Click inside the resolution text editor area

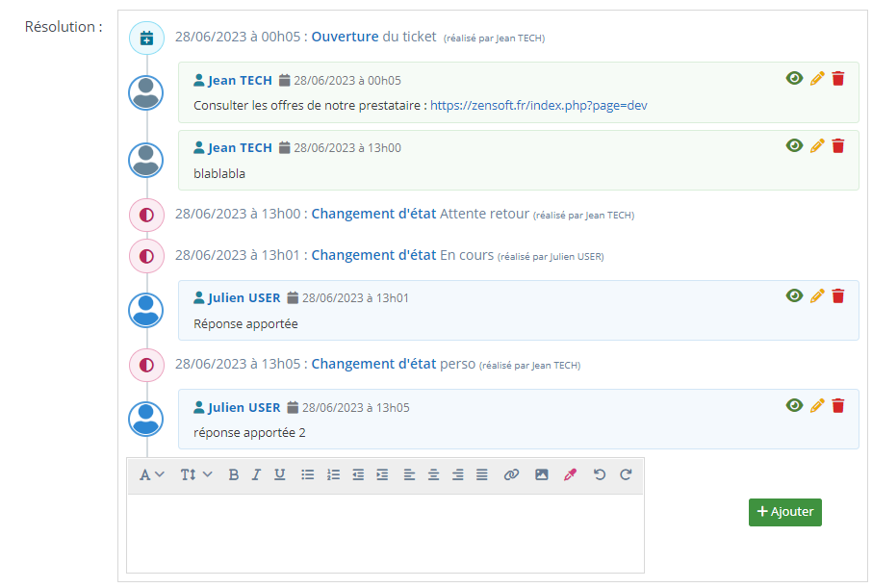click(385, 533)
